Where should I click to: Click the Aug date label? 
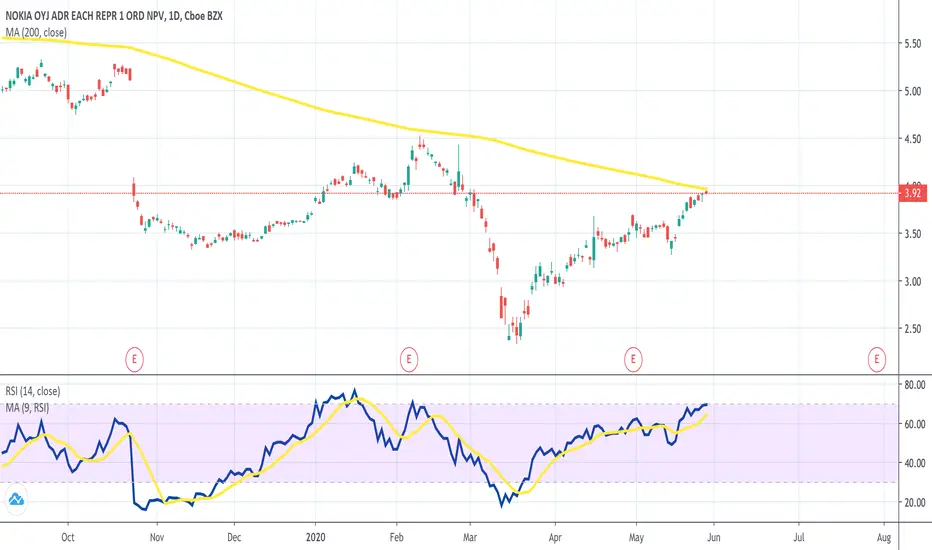(884, 537)
